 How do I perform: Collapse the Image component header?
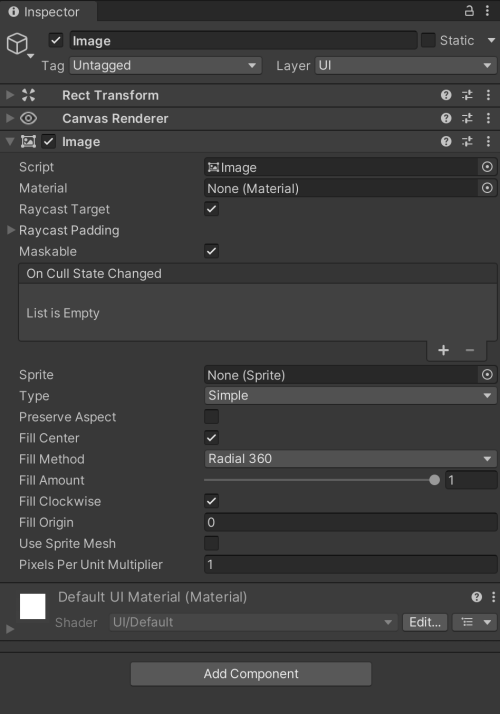(x=10, y=142)
